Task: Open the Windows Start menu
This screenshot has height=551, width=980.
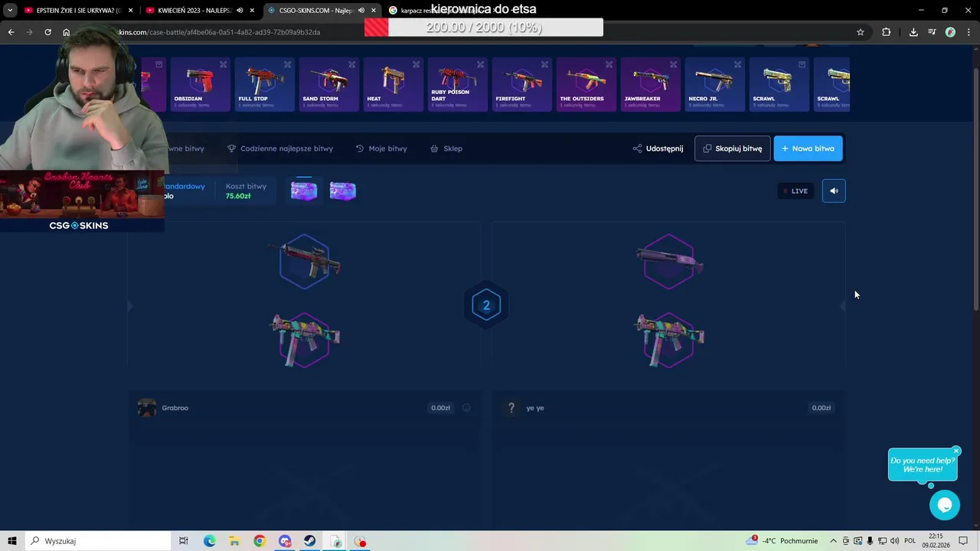Action: tap(12, 541)
